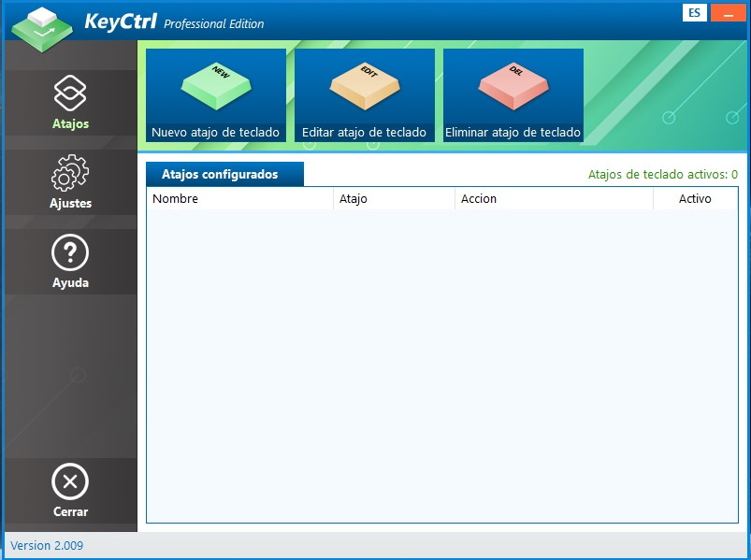This screenshot has width=751, height=560.
Task: Open the Atajos section in sidebar
Action: 70,103
